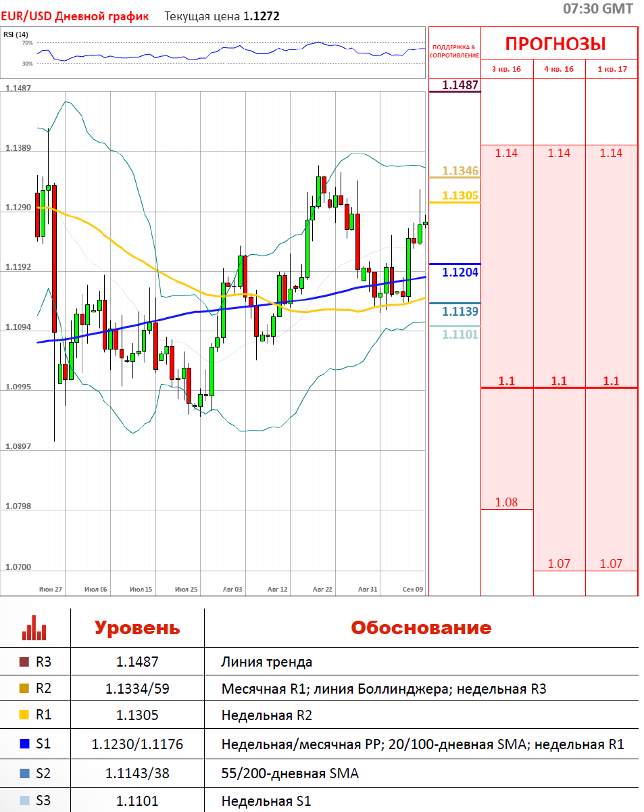The height and width of the screenshot is (812, 644).
Task: Click the S2 steel blue color square
Action: pyautogui.click(x=25, y=773)
